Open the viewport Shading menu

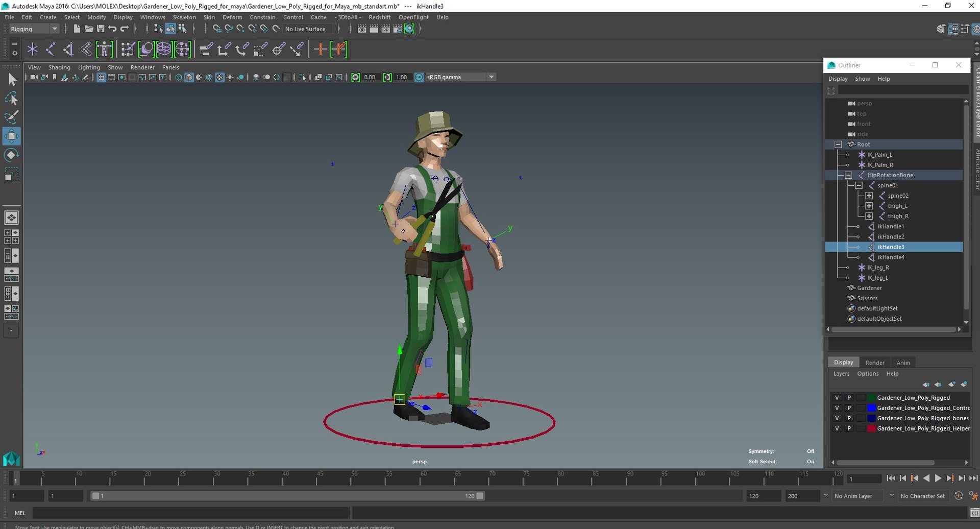point(59,67)
